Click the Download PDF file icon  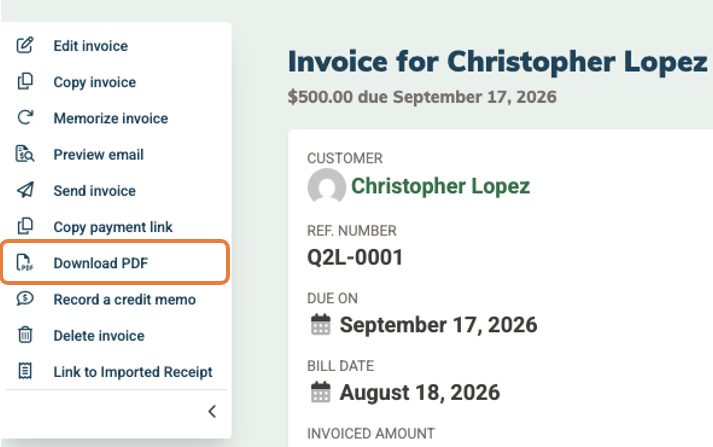(25, 262)
